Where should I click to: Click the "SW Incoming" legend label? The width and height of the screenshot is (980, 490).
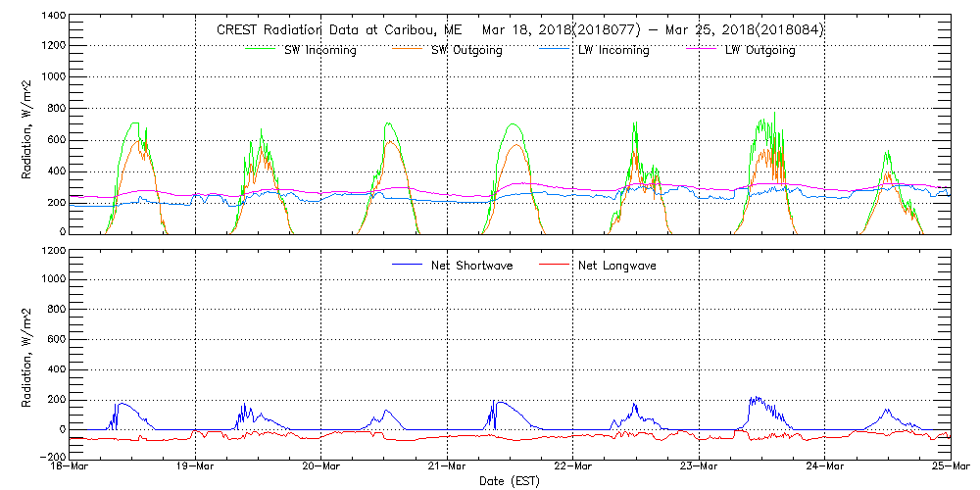320,50
